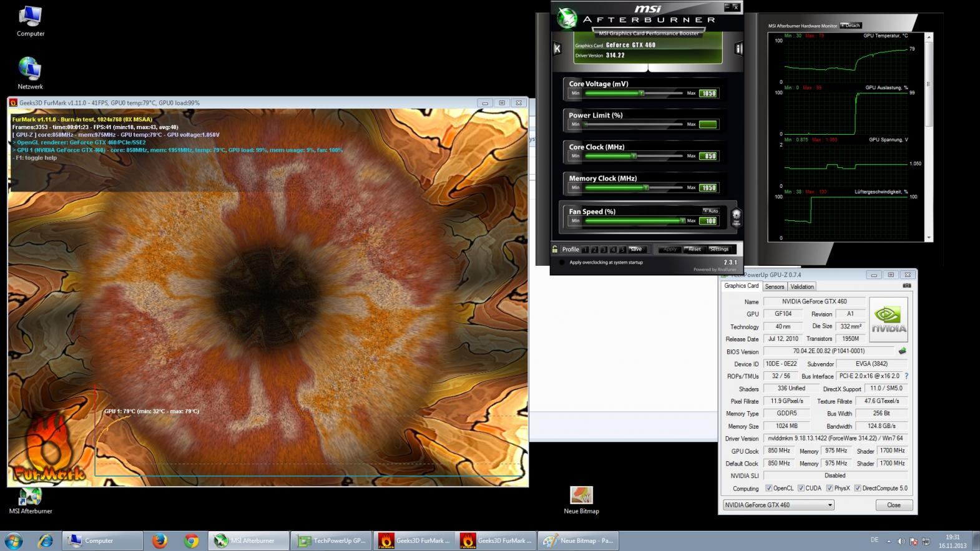Open Kombustor with the K button in Afterburner
The image size is (980, 551).
tap(557, 49)
